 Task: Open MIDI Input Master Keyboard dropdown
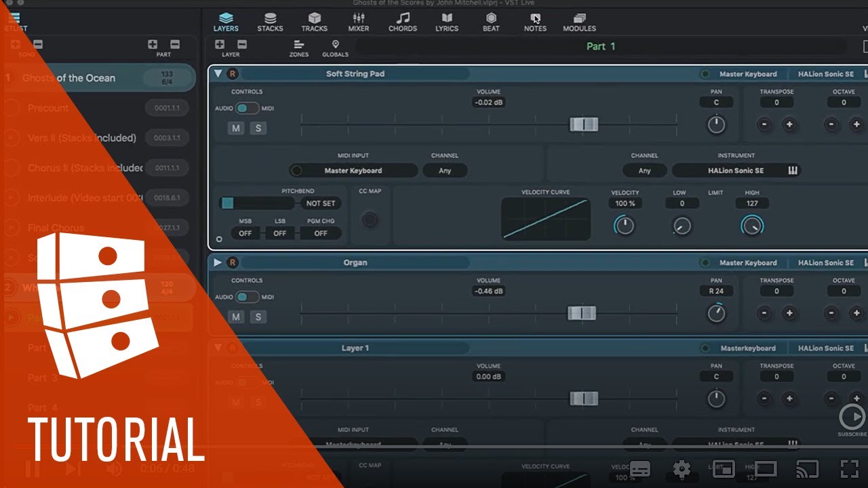pos(353,171)
